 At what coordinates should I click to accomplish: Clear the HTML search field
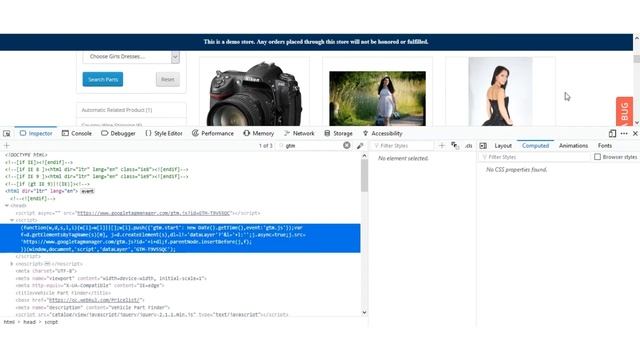click(x=347, y=145)
